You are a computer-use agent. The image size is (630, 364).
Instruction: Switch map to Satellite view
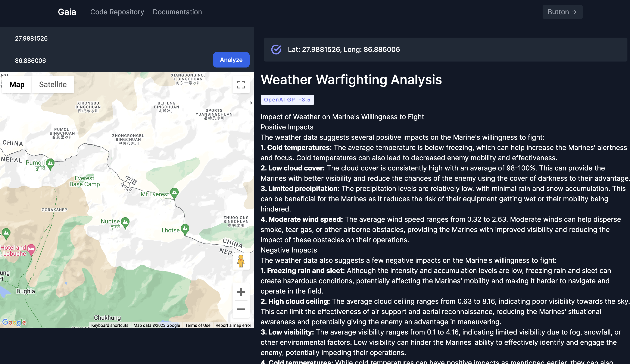53,84
